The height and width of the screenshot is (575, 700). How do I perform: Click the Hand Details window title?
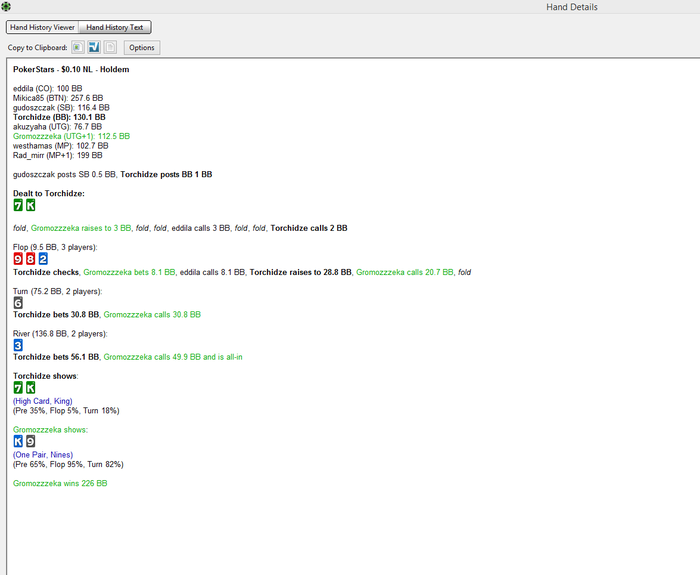click(x=571, y=7)
